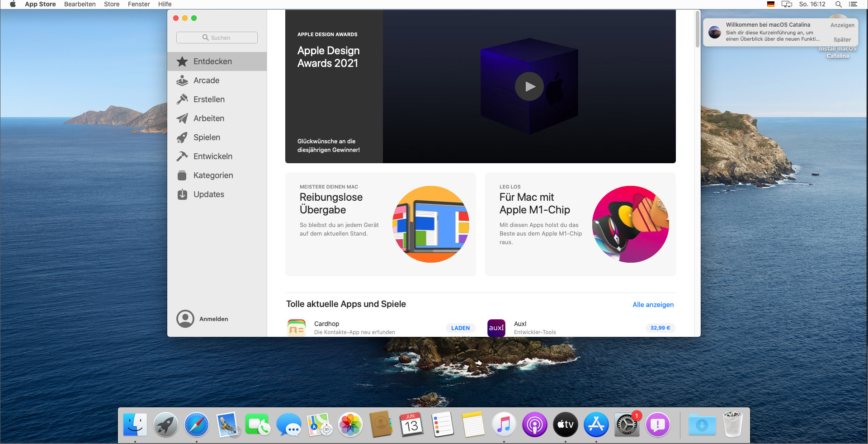
Task: Click the Auxl app icon
Action: (496, 328)
